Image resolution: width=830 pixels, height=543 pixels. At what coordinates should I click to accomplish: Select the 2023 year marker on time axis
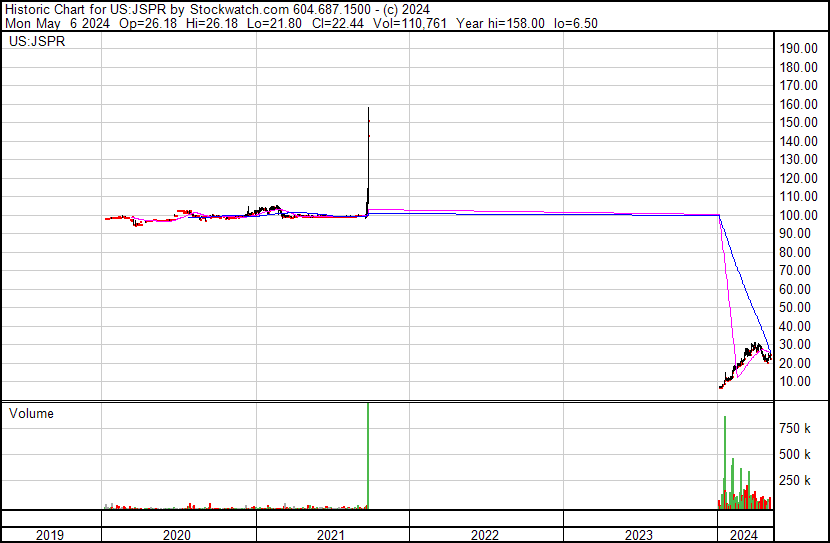pyautogui.click(x=639, y=534)
